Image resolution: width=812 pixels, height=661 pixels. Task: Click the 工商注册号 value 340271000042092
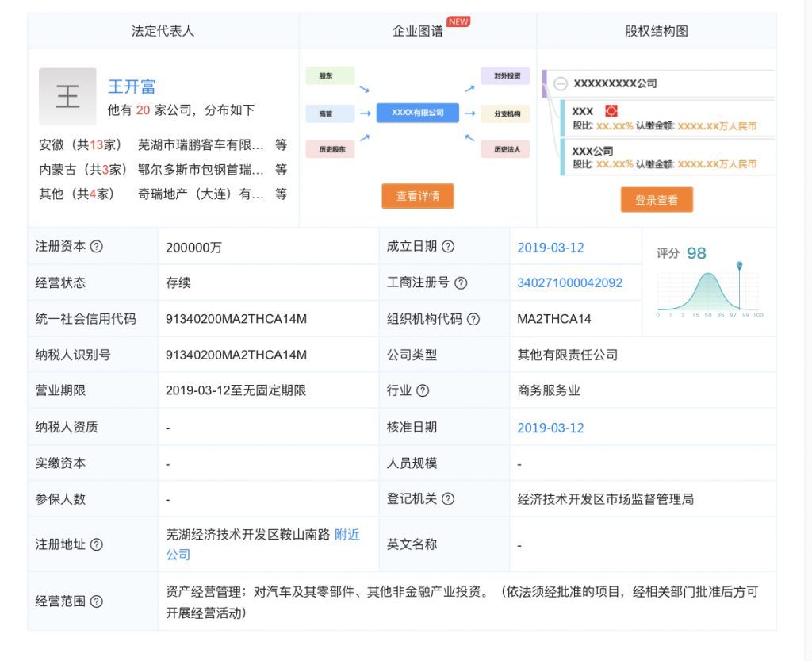(x=569, y=283)
